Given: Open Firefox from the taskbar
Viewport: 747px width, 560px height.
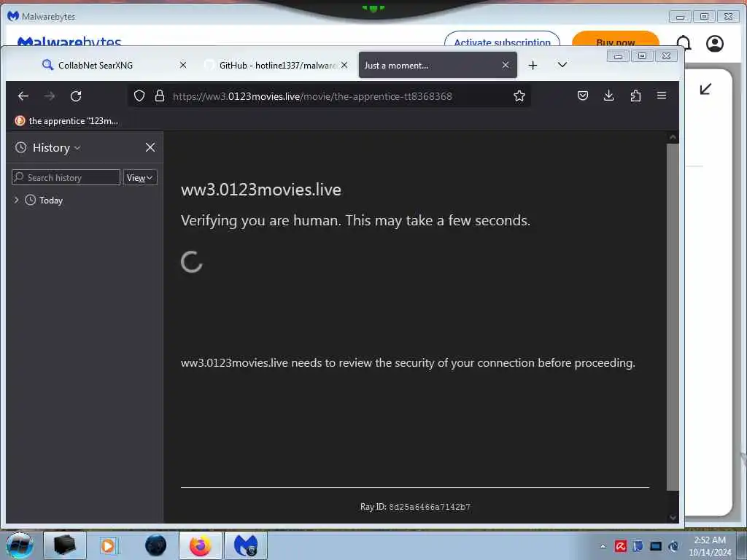Looking at the screenshot, I should [x=200, y=545].
